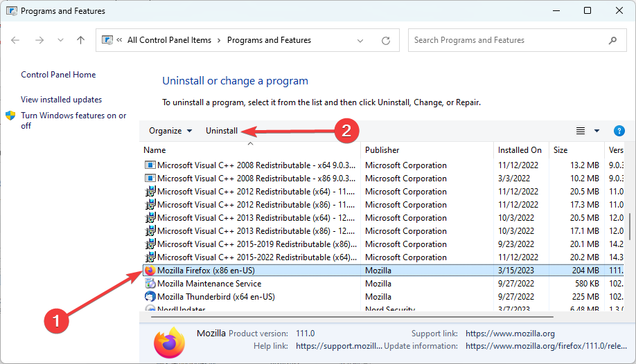Click the search magnifier icon

click(612, 40)
